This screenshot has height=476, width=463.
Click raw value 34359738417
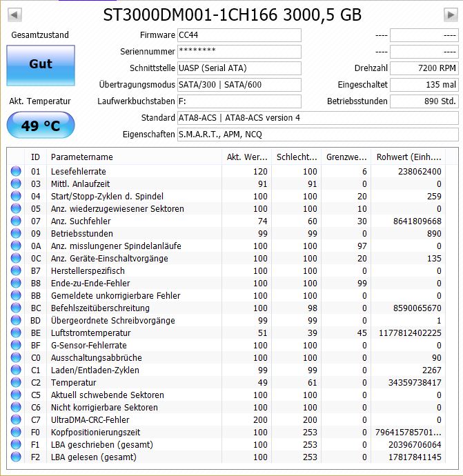click(x=415, y=383)
